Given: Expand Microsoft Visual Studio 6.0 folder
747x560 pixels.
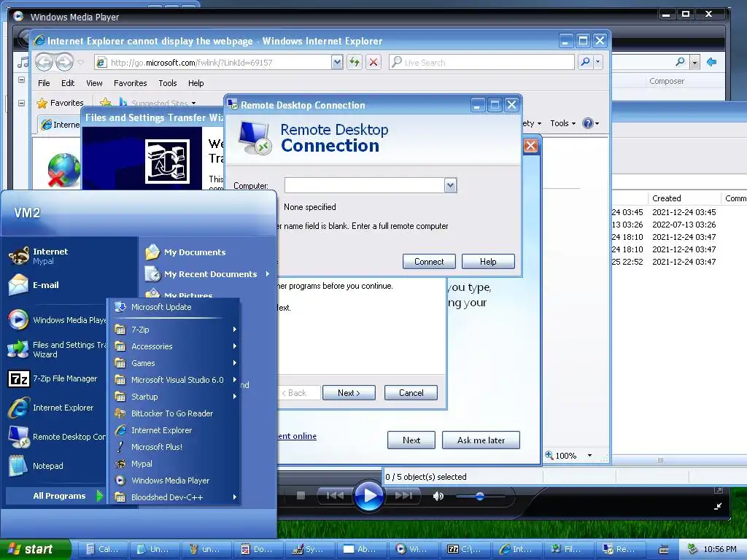Looking at the screenshot, I should (174, 379).
